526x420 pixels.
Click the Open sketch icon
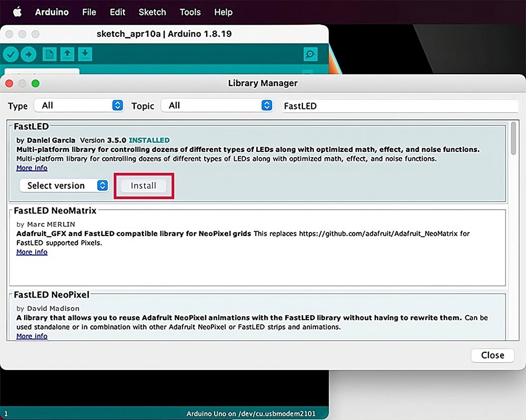click(x=67, y=54)
